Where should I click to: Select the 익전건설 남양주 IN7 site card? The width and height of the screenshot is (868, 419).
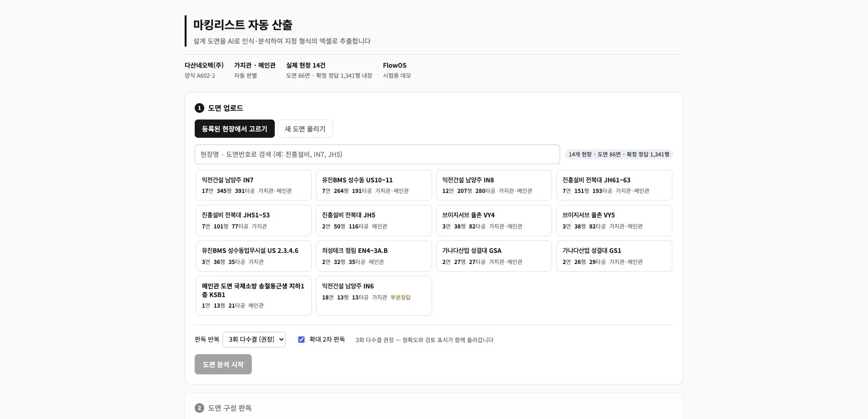[x=254, y=185]
